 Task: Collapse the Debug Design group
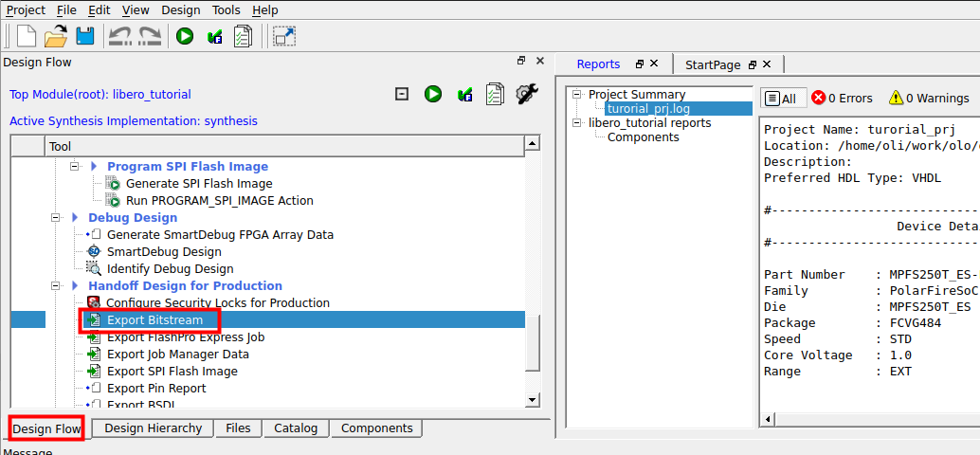[56, 217]
